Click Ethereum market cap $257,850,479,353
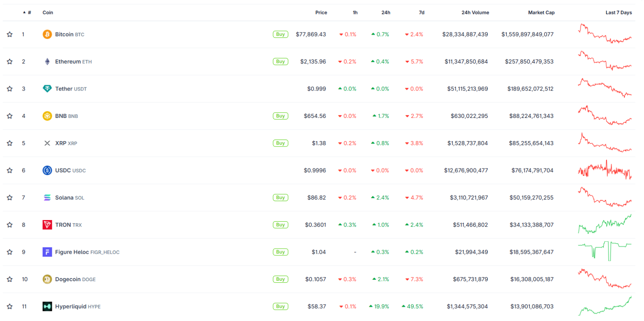Image resolution: width=644 pixels, height=321 pixels. pos(529,62)
